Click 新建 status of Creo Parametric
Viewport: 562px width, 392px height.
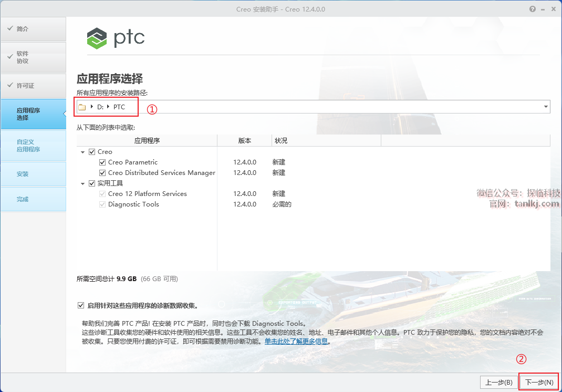point(278,162)
